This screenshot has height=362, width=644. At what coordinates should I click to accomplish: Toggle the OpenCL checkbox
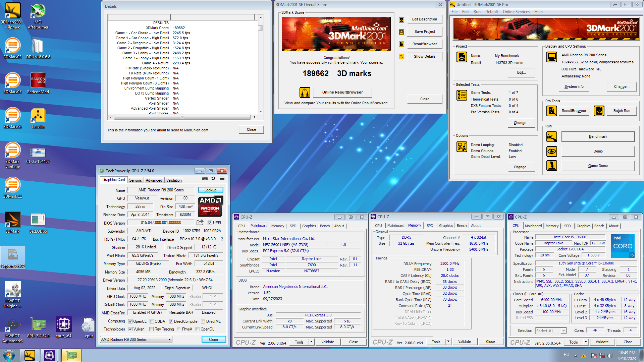pos(130,321)
